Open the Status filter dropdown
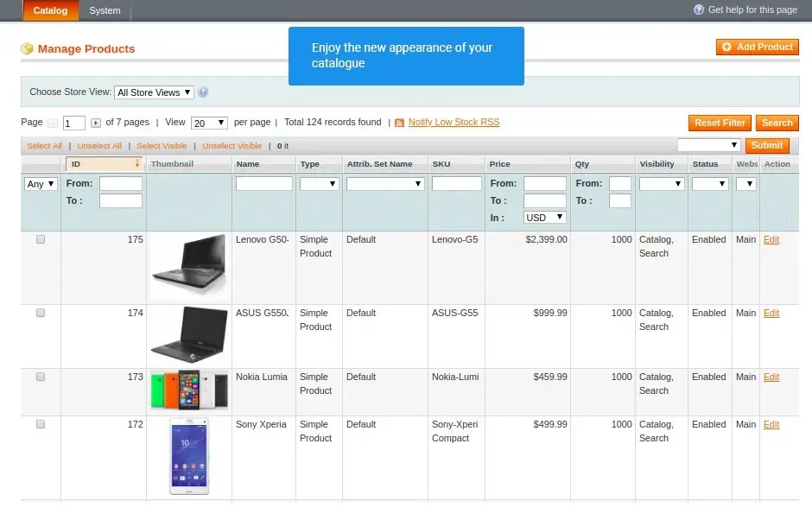The image size is (812, 520). click(x=710, y=184)
